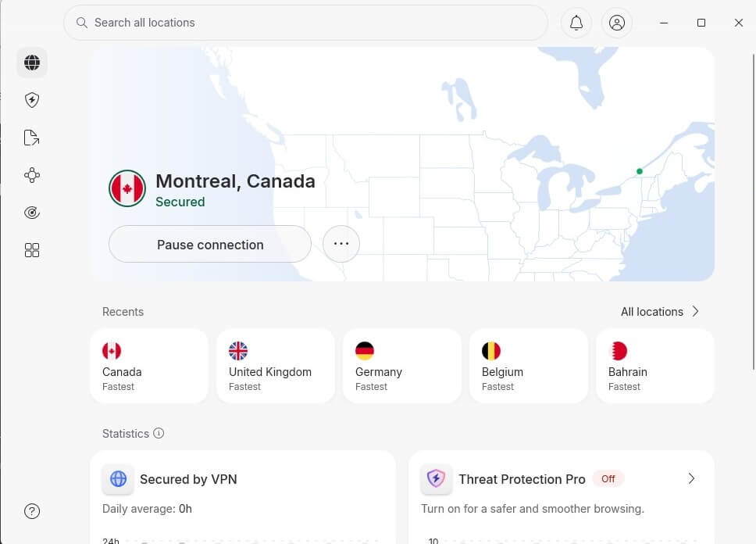Open notifications via the bell icon
This screenshot has height=544, width=756.
click(576, 23)
